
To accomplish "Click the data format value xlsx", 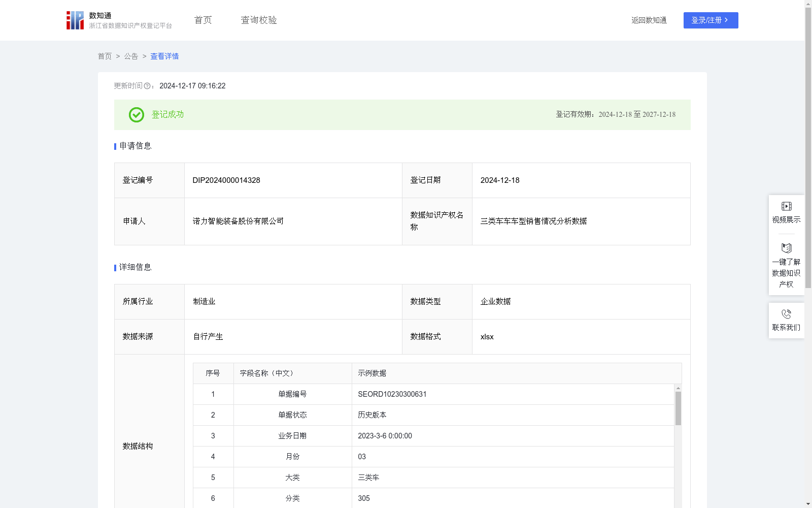I will (x=487, y=337).
